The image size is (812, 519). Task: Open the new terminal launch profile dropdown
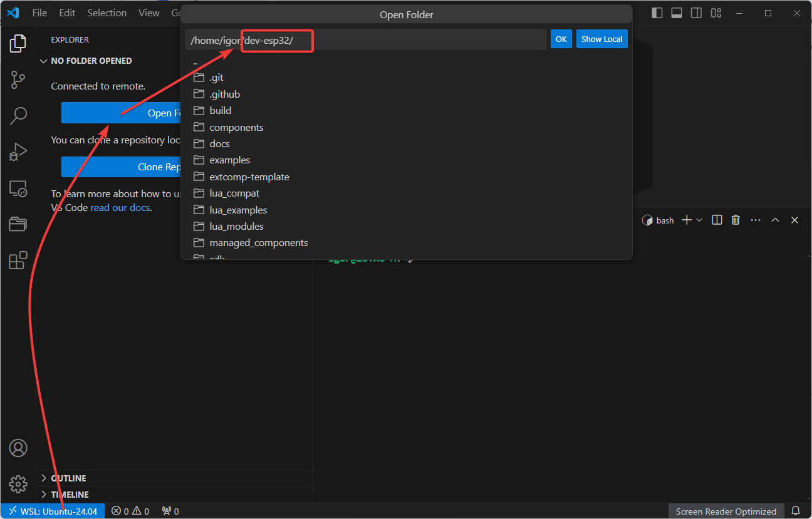tap(699, 220)
